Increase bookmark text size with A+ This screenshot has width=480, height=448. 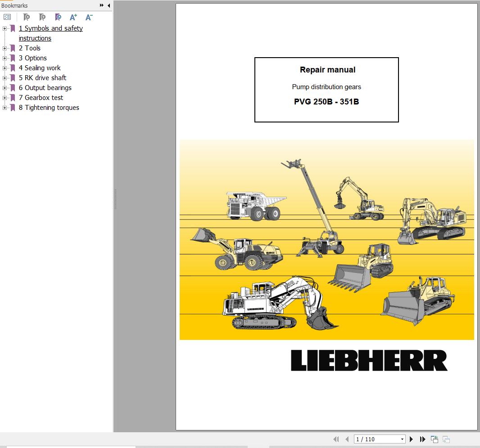coord(73,17)
